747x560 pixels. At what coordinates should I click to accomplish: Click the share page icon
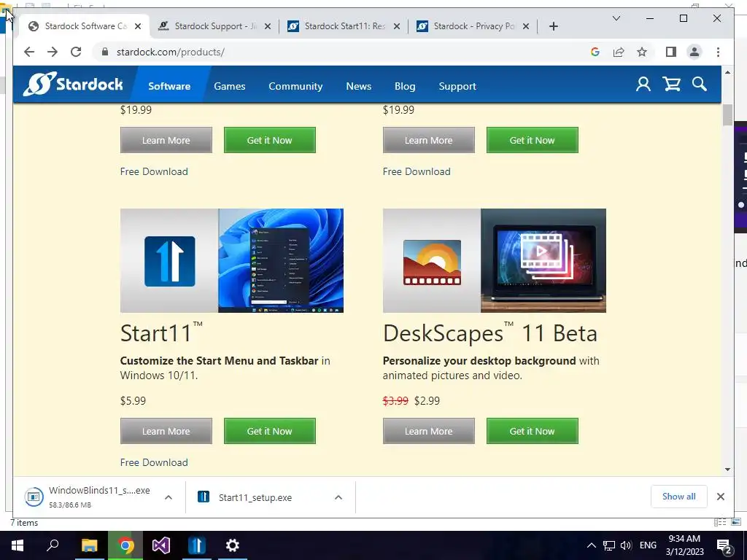(x=619, y=52)
